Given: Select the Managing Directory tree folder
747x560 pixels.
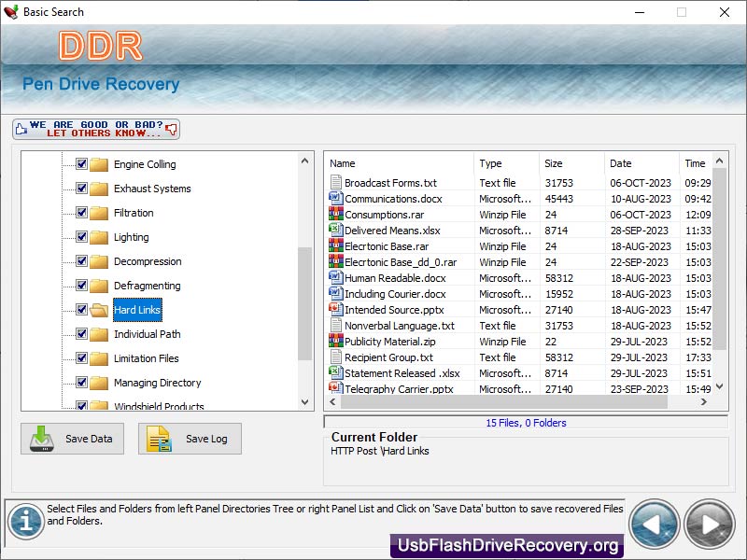Looking at the screenshot, I should click(157, 383).
